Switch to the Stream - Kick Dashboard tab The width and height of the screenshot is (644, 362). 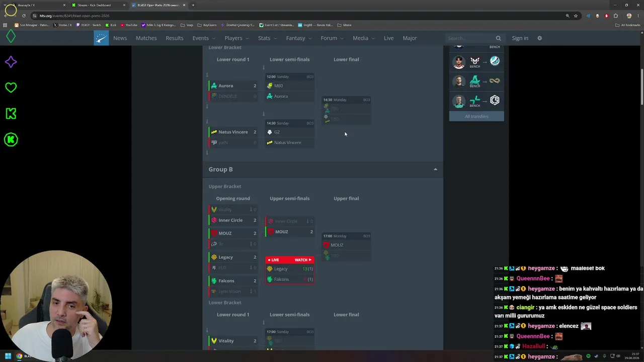[x=99, y=5]
